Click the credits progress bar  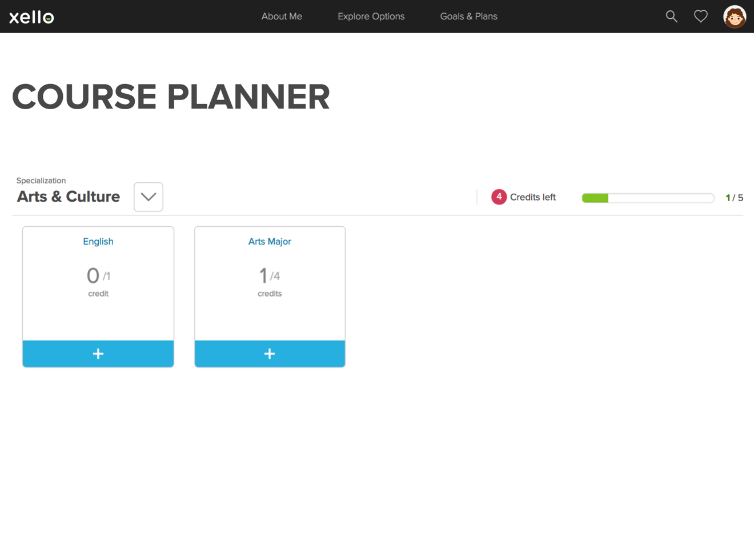pos(648,197)
